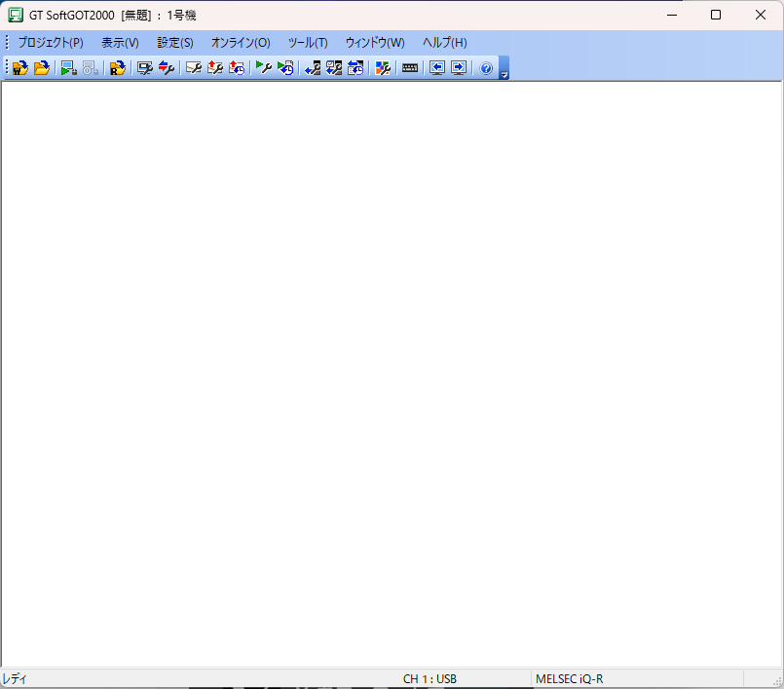The image size is (784, 689).
Task: Open the ウィンドウ(W) menu
Action: point(375,43)
